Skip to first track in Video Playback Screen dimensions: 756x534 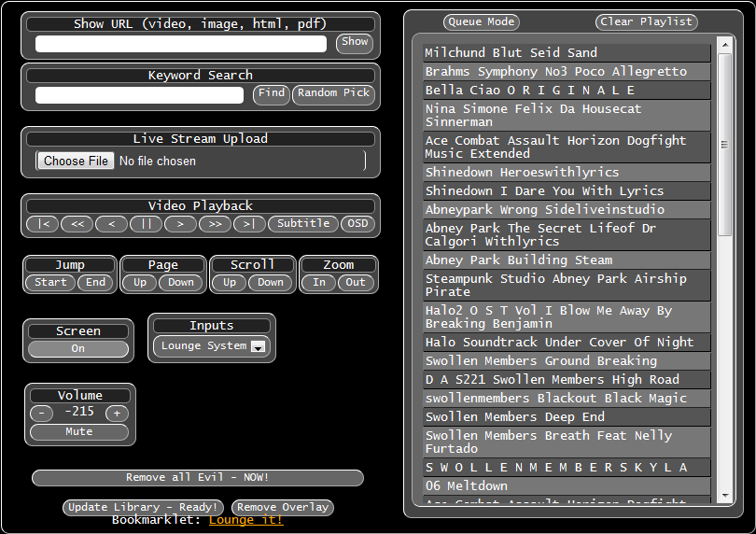pos(43,224)
